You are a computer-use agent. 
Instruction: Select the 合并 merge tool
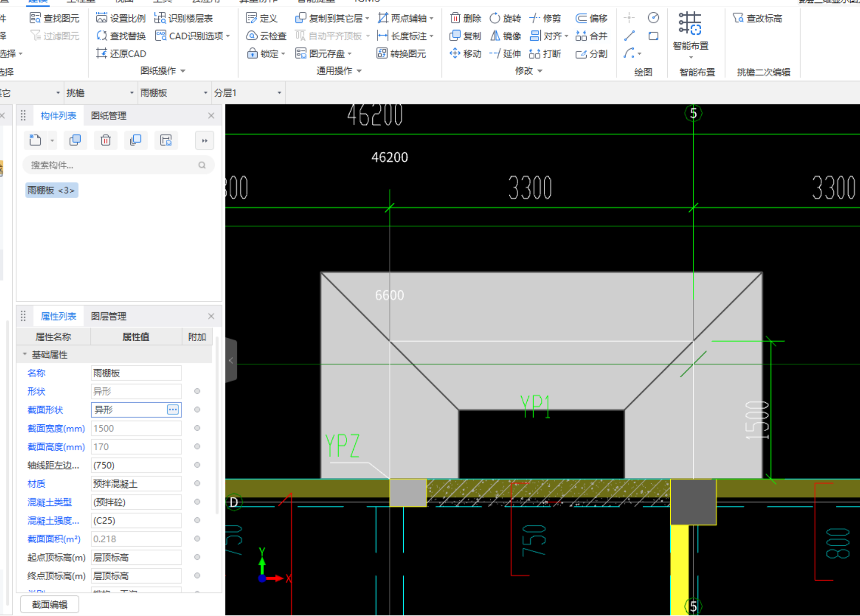[x=592, y=36]
